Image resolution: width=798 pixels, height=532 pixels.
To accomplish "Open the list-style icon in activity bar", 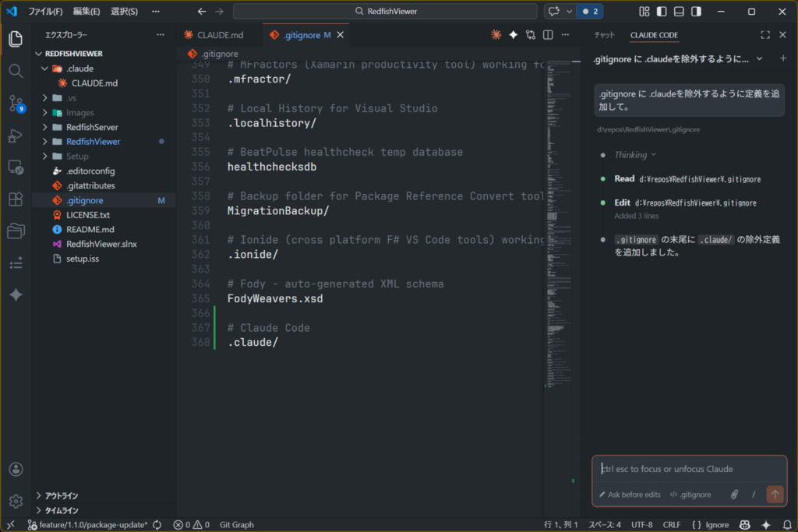I will 16,263.
